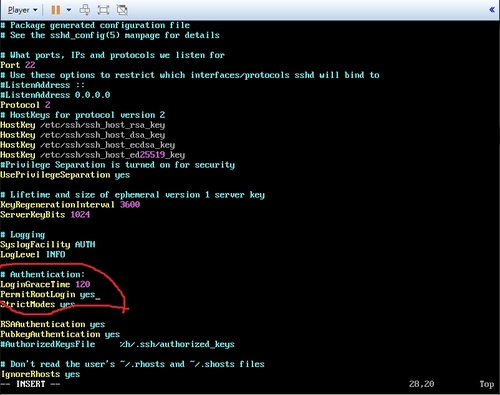500x395 pixels.
Task: Click 'Use these options to restrict' comment
Action: click(x=190, y=75)
